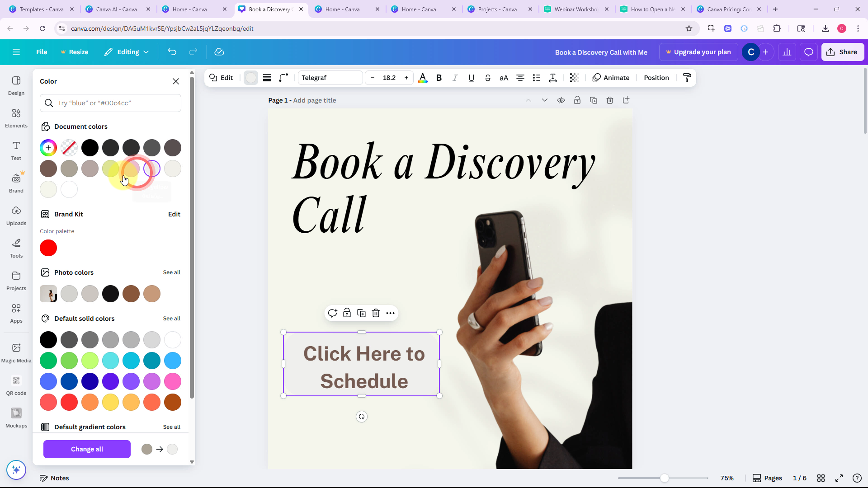
Task: Switch to Templates - Canva browser tab
Action: (42, 9)
